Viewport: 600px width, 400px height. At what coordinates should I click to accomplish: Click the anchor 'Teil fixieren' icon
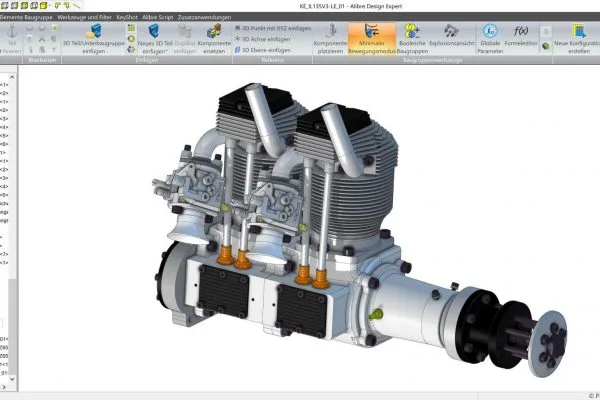pos(12,31)
